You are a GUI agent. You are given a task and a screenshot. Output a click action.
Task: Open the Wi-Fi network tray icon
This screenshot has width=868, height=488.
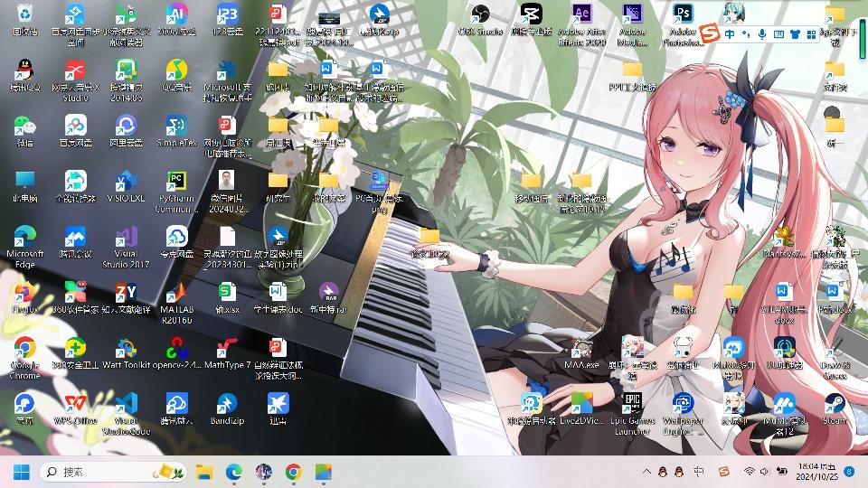tap(749, 472)
